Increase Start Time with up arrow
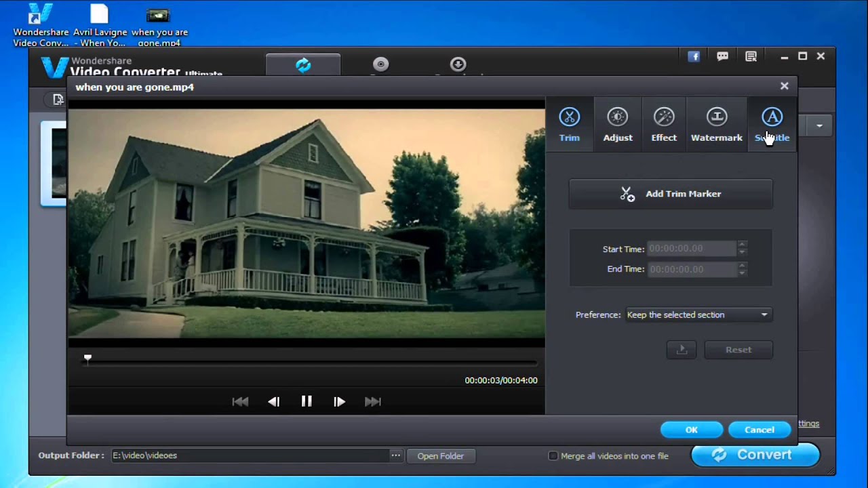The width and height of the screenshot is (868, 488). (742, 245)
